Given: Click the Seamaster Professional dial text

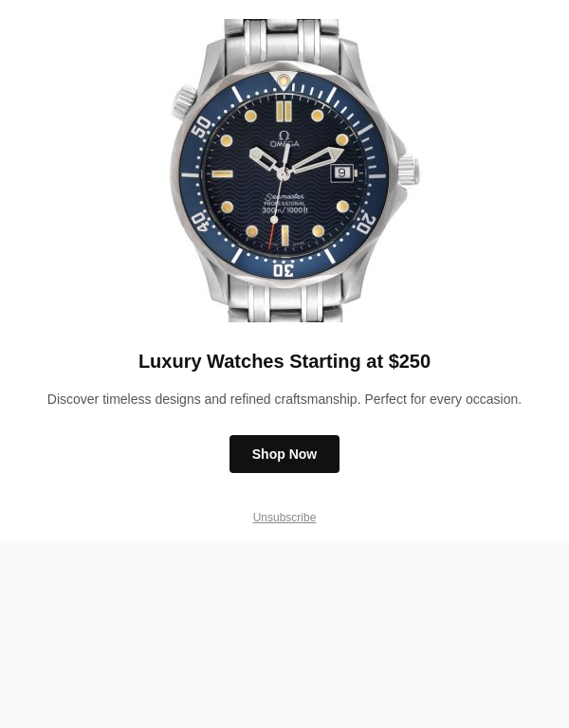Looking at the screenshot, I should 284,204.
